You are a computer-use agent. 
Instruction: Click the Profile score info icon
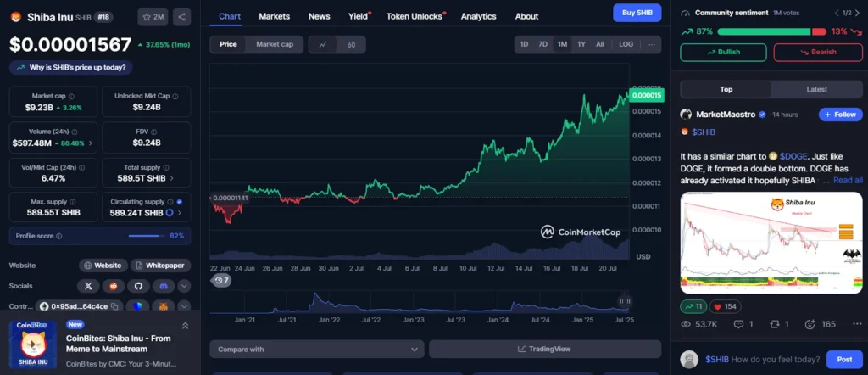coord(59,236)
